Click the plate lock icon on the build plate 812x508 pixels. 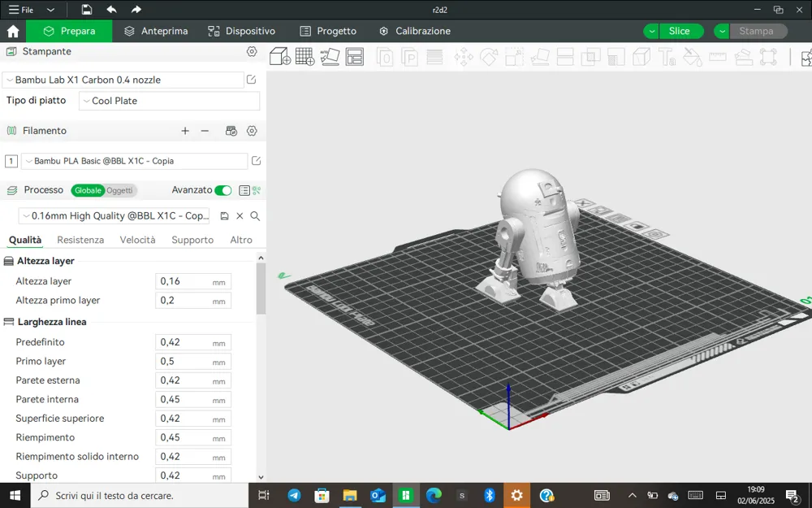tap(637, 226)
